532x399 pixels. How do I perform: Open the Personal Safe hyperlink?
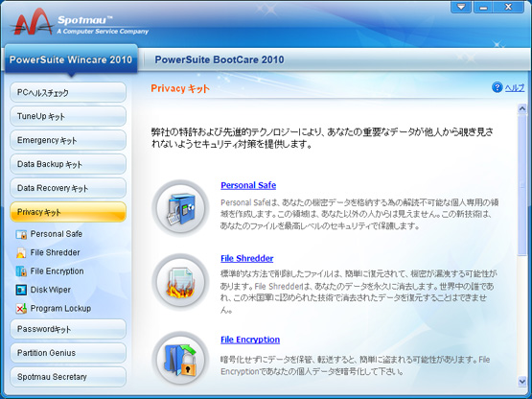click(248, 185)
